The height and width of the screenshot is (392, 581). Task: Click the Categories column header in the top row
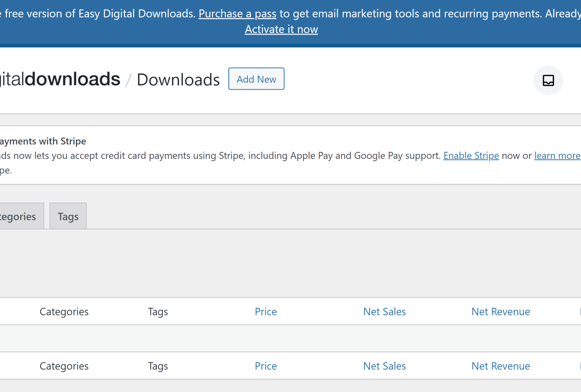(x=64, y=312)
